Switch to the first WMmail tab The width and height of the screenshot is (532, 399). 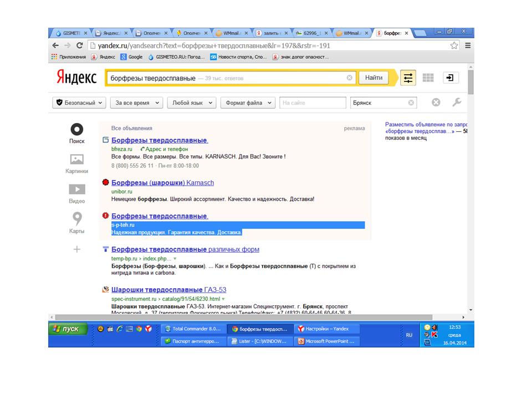click(x=231, y=33)
